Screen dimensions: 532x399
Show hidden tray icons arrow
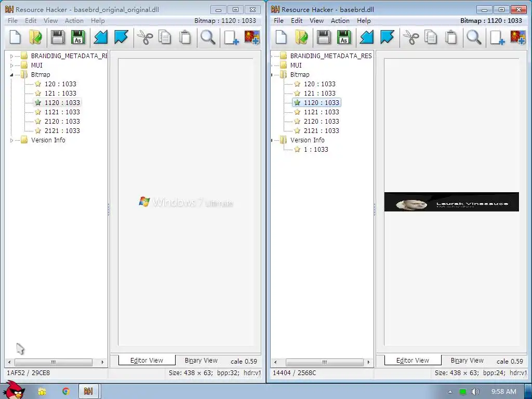(450, 392)
